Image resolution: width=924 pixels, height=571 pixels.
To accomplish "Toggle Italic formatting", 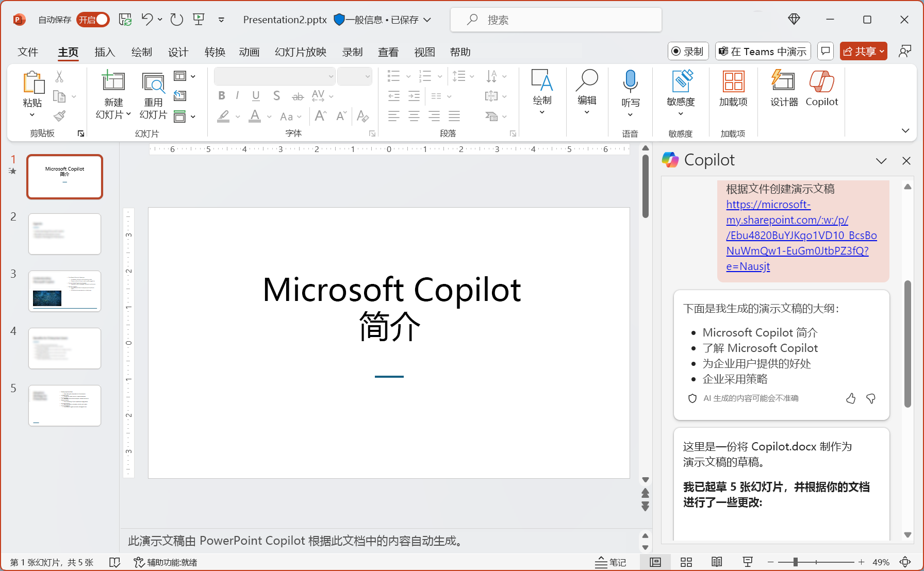I will click(237, 96).
